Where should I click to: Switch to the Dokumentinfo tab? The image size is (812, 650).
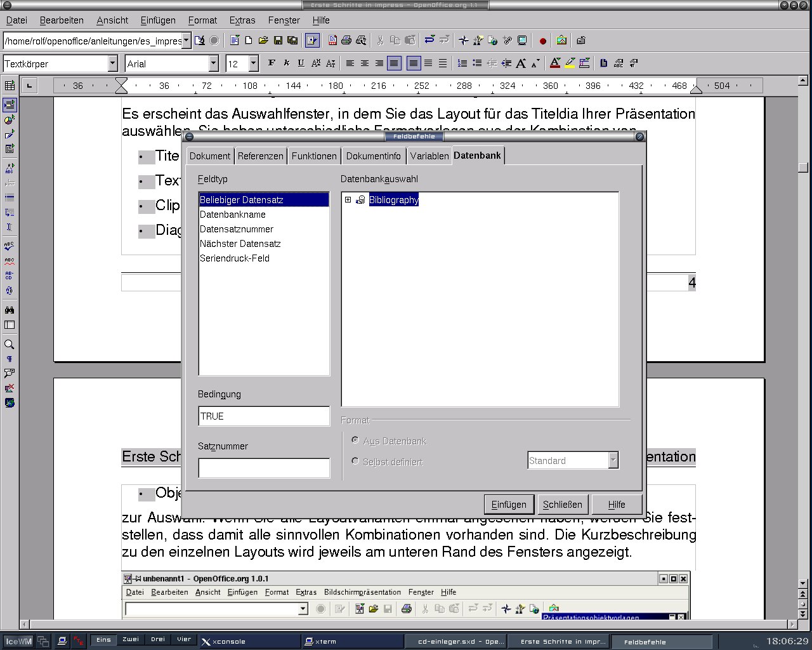pyautogui.click(x=373, y=156)
